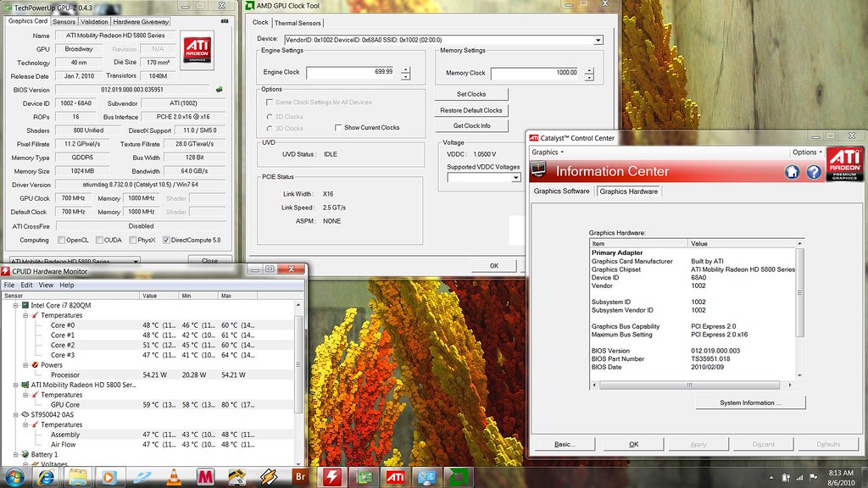Click Restore Default Clocks button
868x488 pixels.
[x=471, y=110]
